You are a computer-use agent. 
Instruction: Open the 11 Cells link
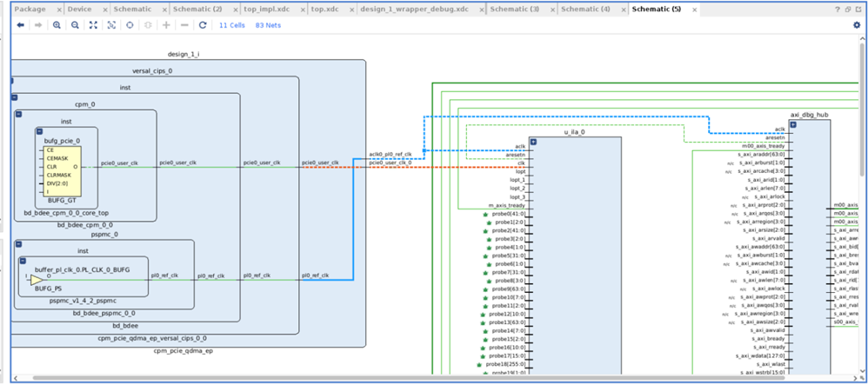[x=231, y=25]
